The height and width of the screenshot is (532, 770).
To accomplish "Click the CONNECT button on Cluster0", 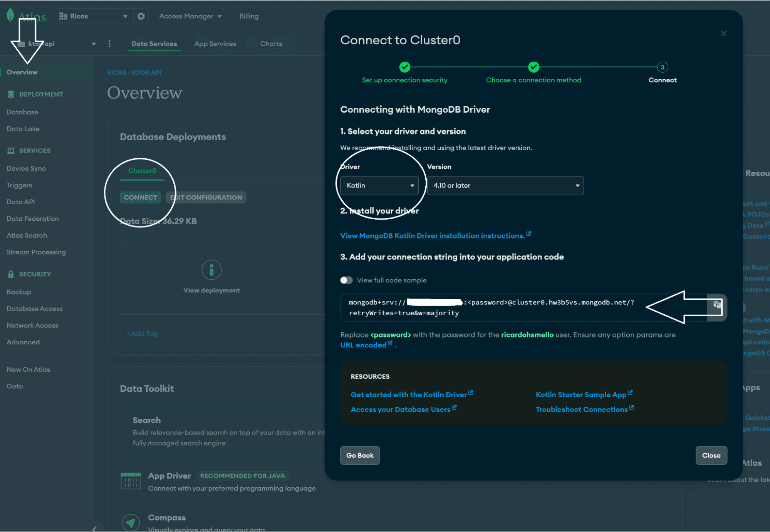I will click(x=141, y=197).
